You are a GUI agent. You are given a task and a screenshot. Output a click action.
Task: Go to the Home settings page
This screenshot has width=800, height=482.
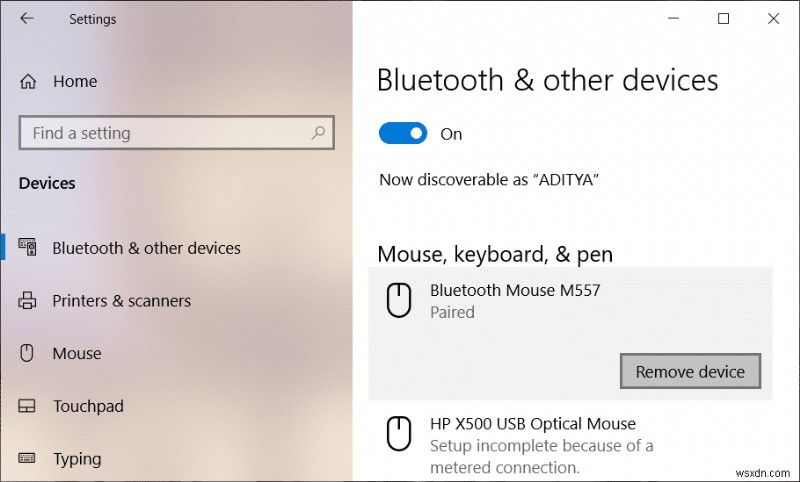point(74,81)
